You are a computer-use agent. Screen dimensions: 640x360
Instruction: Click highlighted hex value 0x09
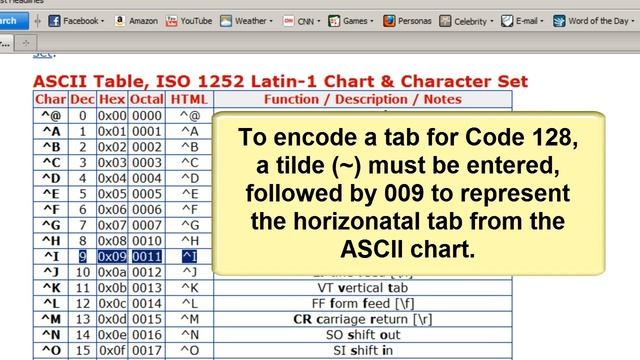[112, 256]
